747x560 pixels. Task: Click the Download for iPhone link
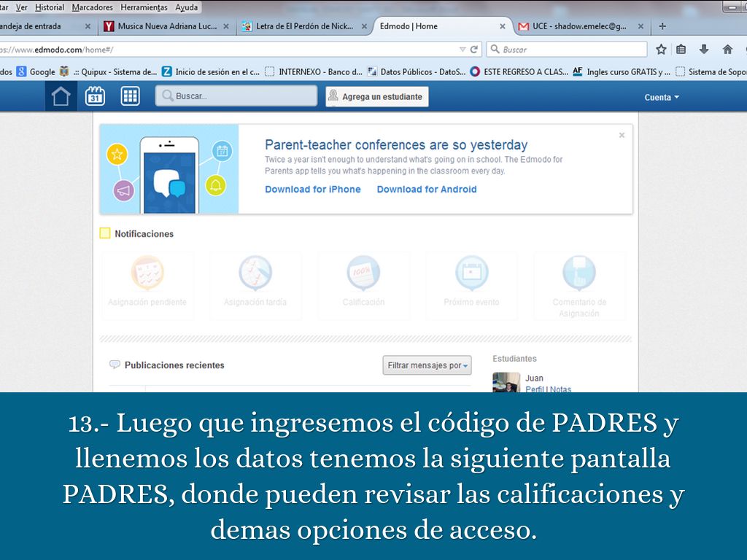click(312, 190)
